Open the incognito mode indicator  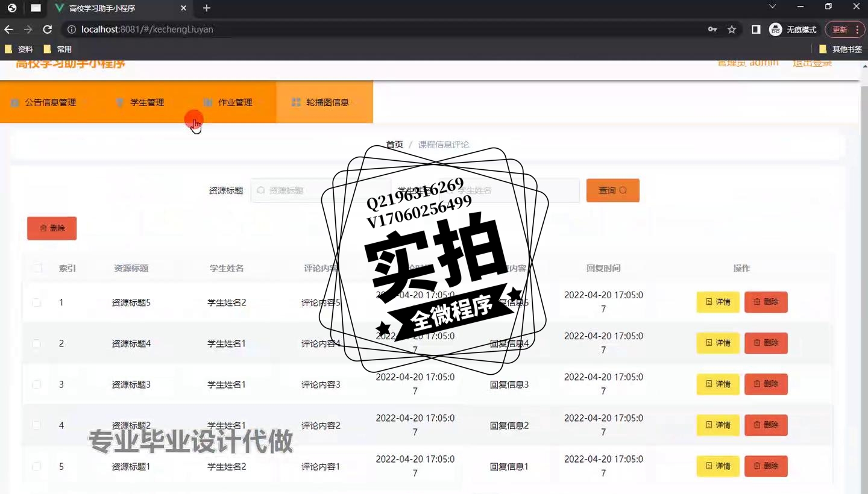coord(793,30)
